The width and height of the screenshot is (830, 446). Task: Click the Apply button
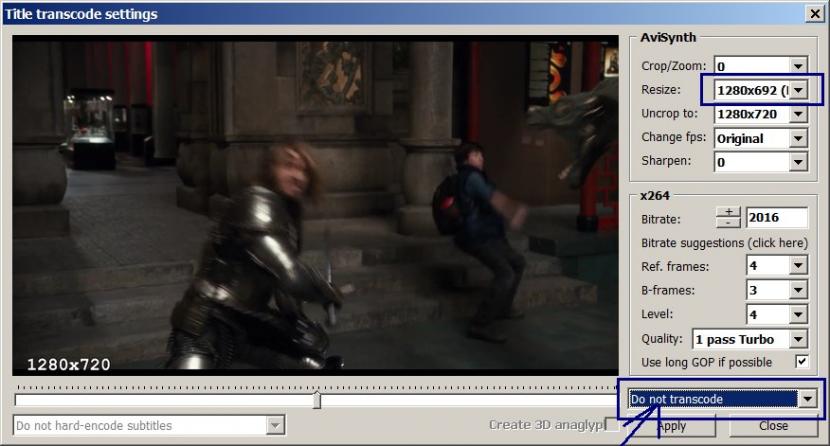click(672, 426)
